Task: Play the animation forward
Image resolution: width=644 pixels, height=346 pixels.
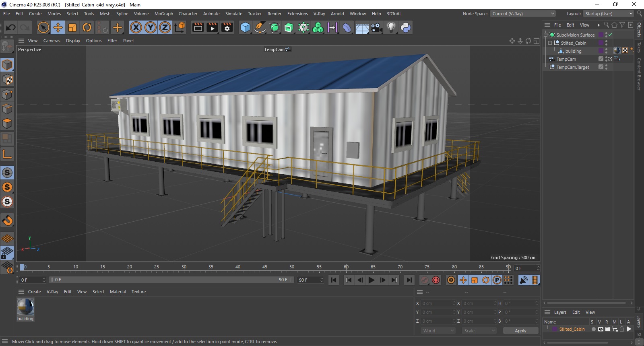Action: pos(372,280)
